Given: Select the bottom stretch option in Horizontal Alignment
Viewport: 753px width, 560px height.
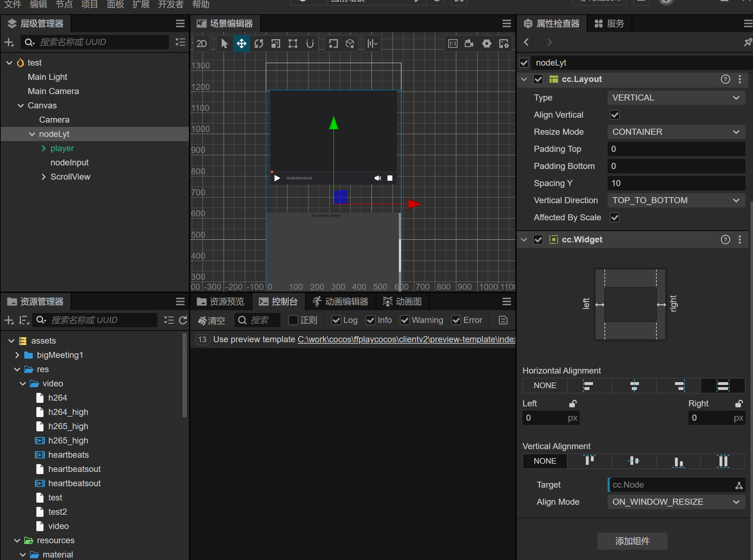Looking at the screenshot, I should pyautogui.click(x=723, y=386).
